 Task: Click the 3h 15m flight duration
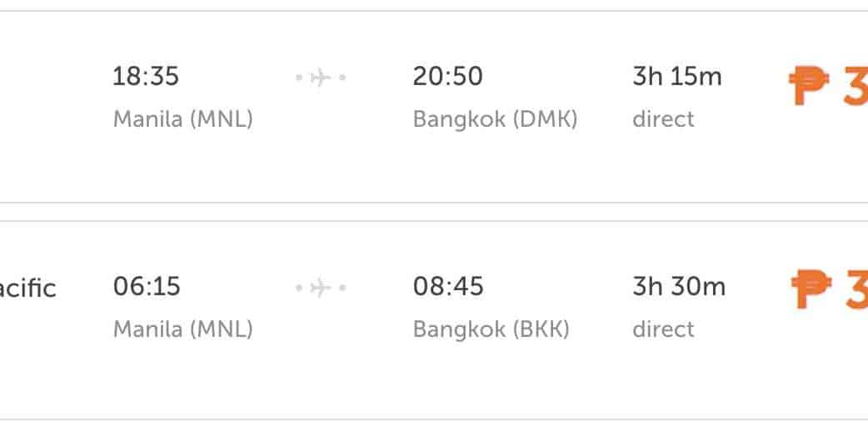click(677, 77)
